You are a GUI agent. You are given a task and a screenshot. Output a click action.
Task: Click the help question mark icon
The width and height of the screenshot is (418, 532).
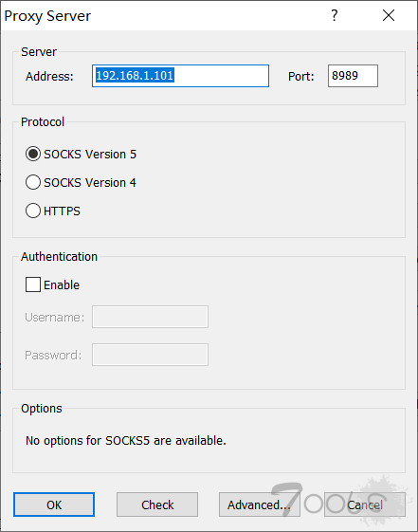coord(335,15)
